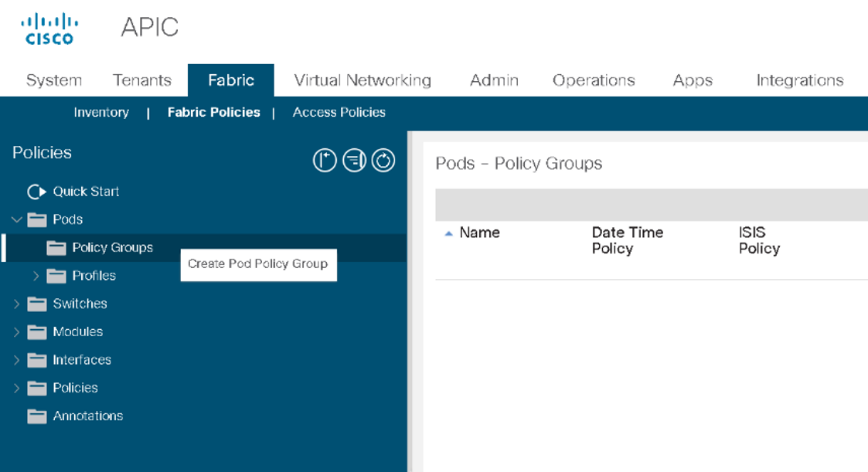Click the Policies folder icon in tree
868x472 pixels.
click(x=37, y=388)
